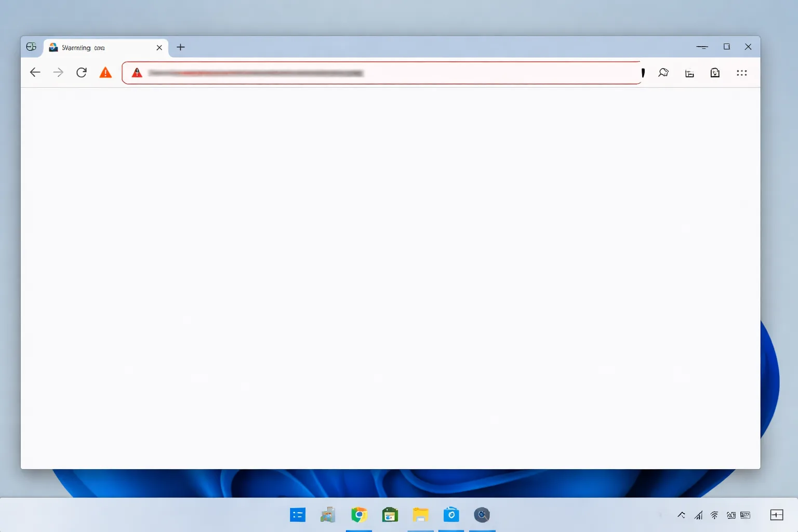The image size is (798, 532).
Task: Expand hidden system tray icons chevron
Action: click(x=681, y=515)
